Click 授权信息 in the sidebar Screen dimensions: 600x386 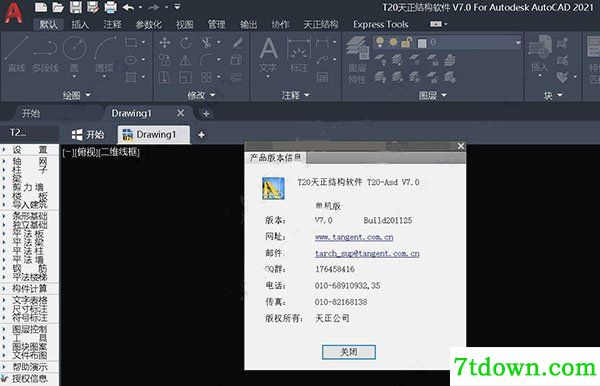pyautogui.click(x=29, y=379)
